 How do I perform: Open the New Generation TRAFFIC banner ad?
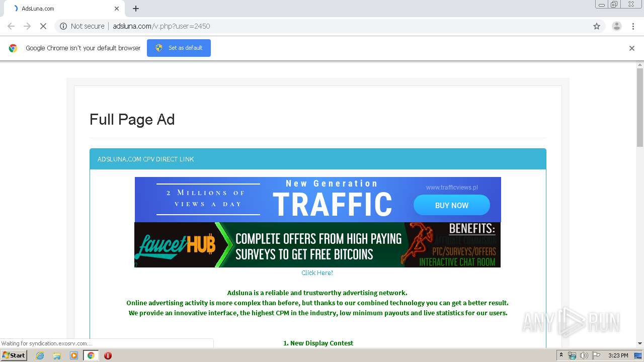317,200
